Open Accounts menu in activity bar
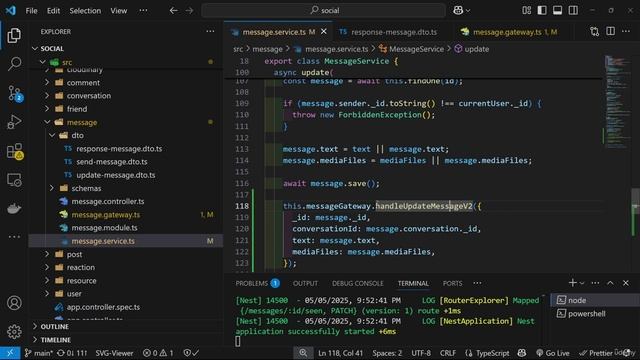Viewport: 640px width, 360px height. [x=14, y=303]
